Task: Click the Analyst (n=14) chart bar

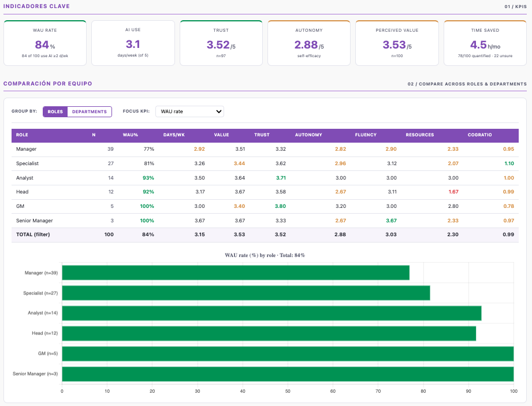Action: point(271,313)
